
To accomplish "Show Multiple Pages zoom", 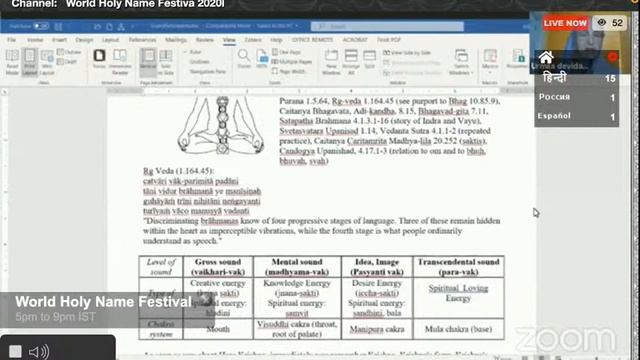I will point(292,62).
